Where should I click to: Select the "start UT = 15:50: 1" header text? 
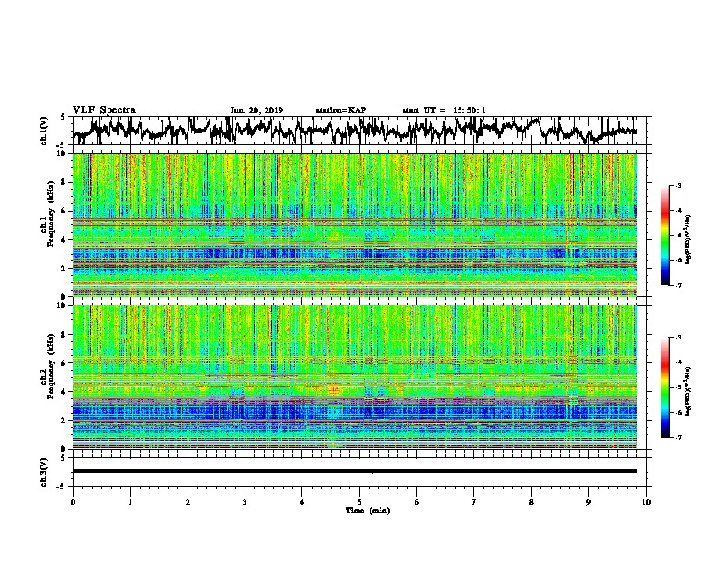(x=444, y=110)
